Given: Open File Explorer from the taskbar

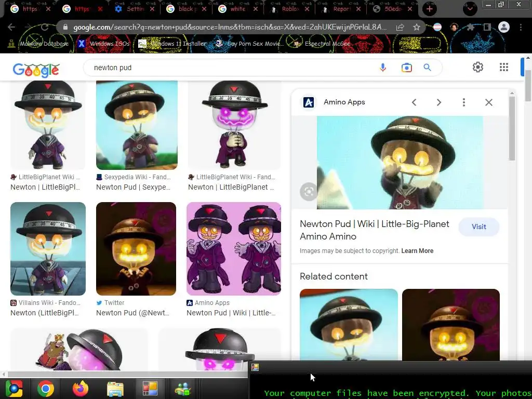Looking at the screenshot, I should click(x=115, y=389).
